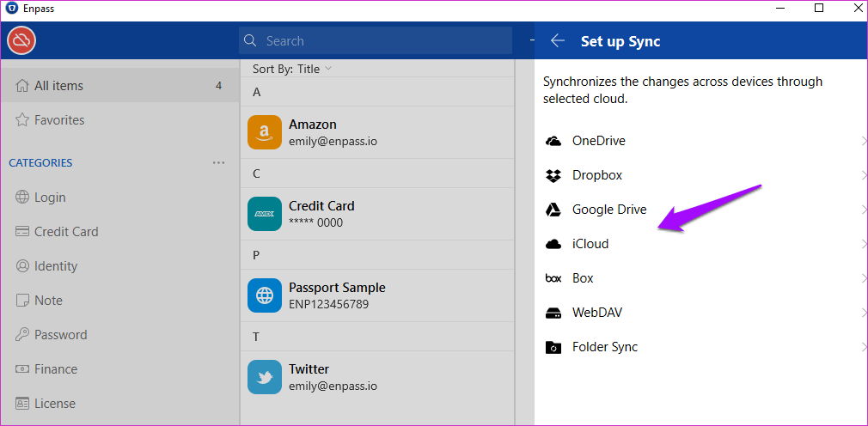
Task: Expand the OneDrive sync option chevron
Action: (864, 141)
